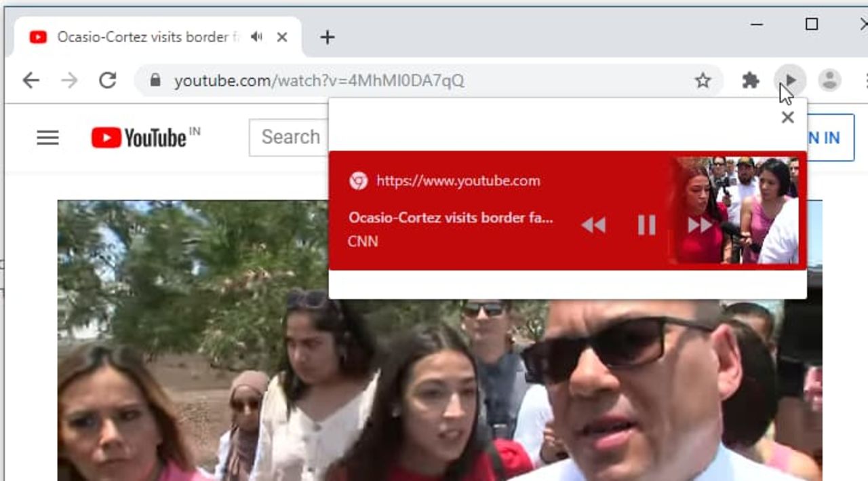Bookmark the page with the star icon
The image size is (868, 481).
click(x=703, y=81)
